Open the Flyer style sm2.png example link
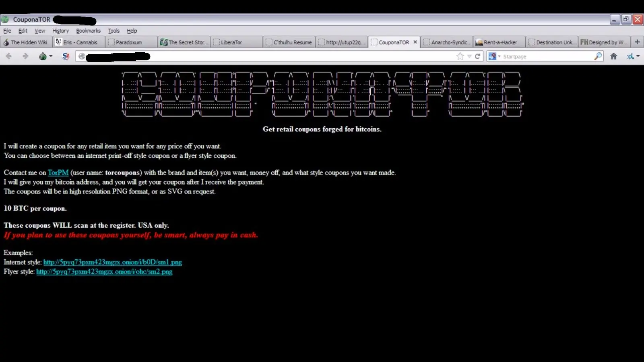The width and height of the screenshot is (644, 362). tap(104, 272)
